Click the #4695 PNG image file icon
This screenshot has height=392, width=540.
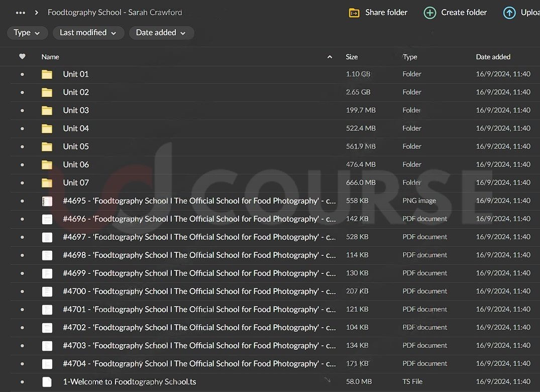click(47, 201)
